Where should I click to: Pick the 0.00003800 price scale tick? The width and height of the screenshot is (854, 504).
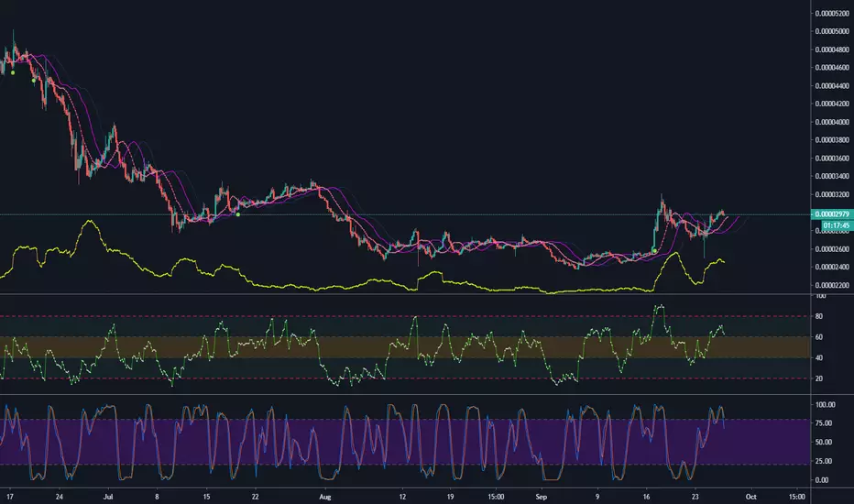[x=832, y=140]
